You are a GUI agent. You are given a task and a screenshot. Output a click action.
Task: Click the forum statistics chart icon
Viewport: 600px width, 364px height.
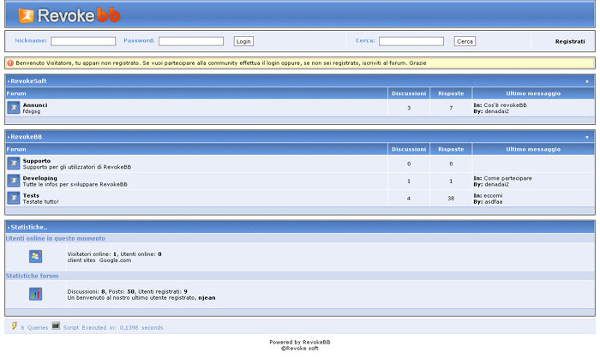pyautogui.click(x=35, y=294)
